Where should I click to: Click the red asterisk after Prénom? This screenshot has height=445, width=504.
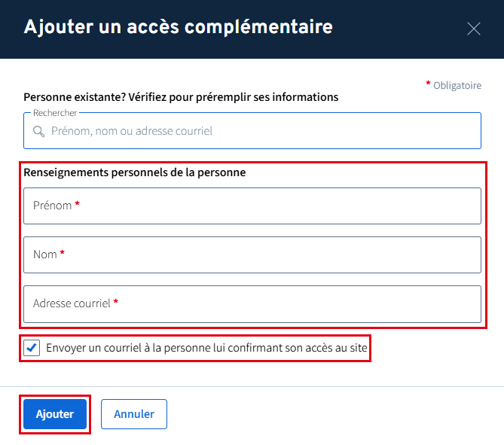(x=78, y=205)
